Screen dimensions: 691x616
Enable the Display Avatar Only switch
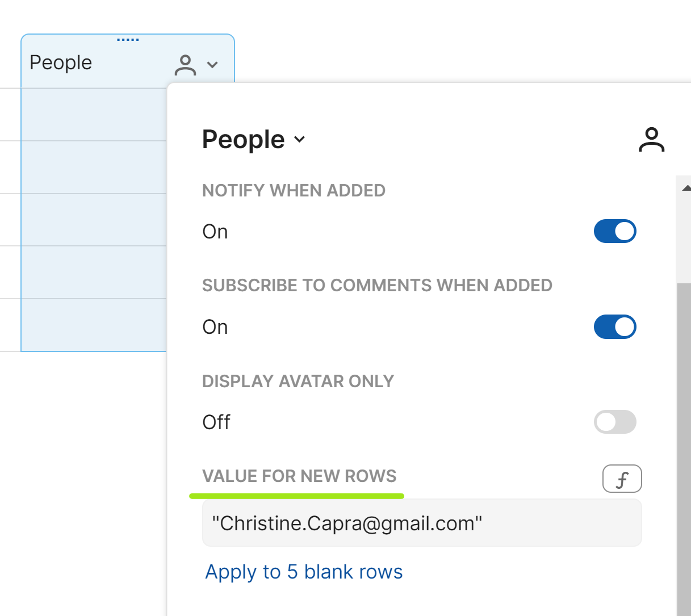(614, 422)
